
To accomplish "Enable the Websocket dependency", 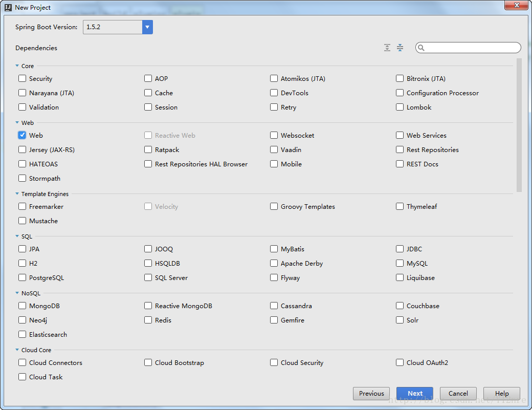I will pos(274,135).
